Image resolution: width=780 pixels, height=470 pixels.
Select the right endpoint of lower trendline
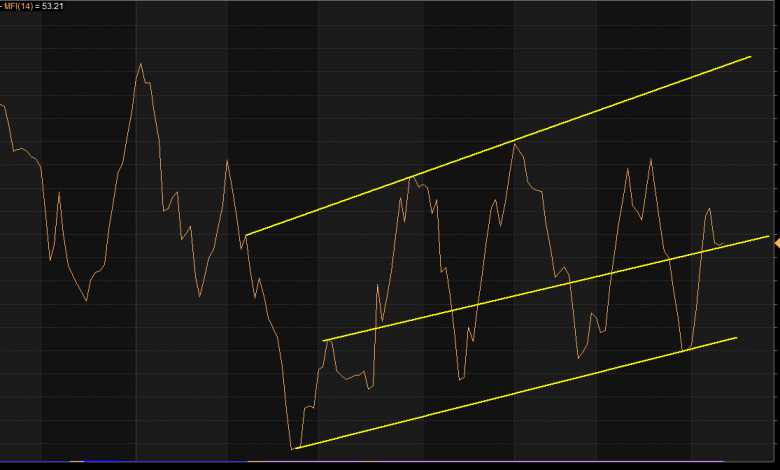736,338
